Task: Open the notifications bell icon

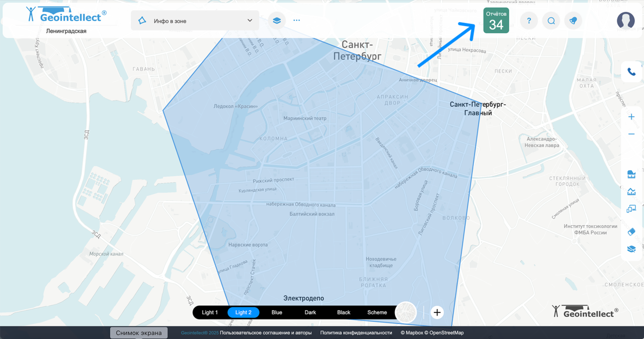Action: point(573,21)
